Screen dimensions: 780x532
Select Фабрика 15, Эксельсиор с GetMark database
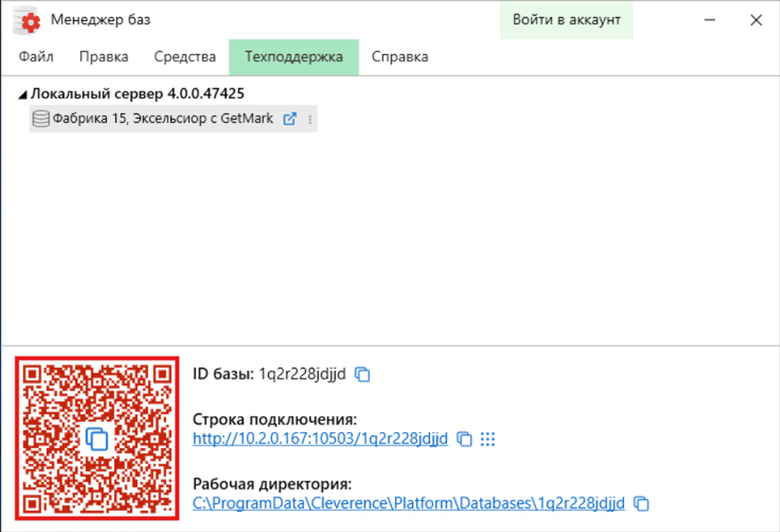click(x=173, y=118)
